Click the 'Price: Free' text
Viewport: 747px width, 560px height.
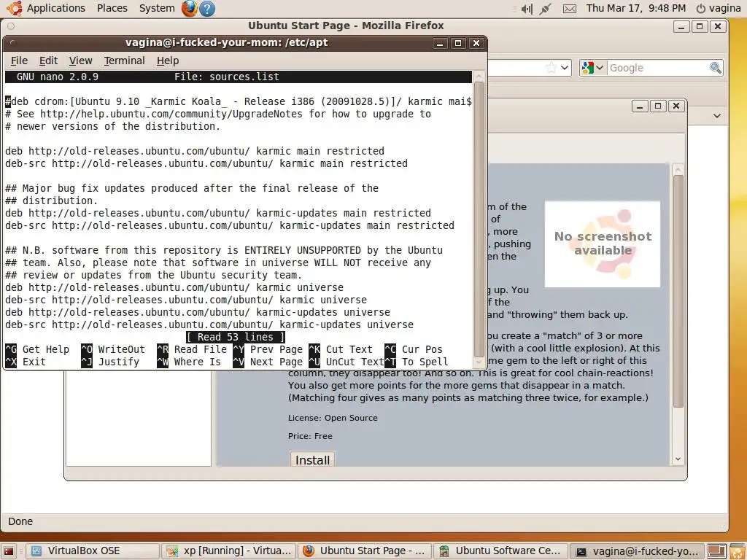(x=310, y=436)
